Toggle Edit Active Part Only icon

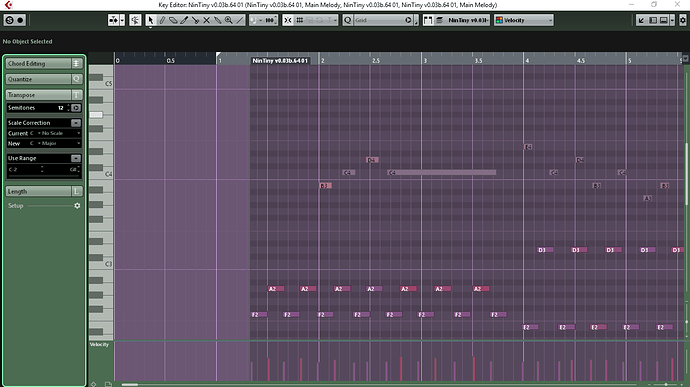[x=439, y=20]
